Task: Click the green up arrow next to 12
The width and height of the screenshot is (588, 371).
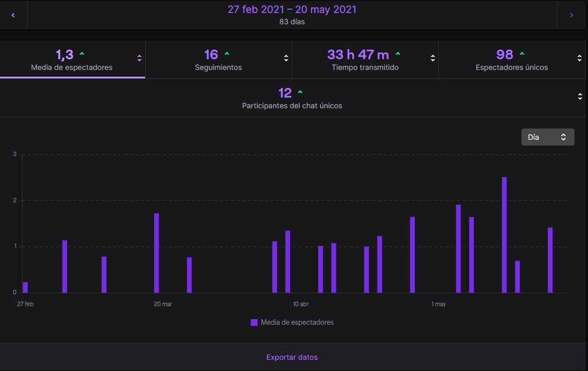Action: (300, 92)
